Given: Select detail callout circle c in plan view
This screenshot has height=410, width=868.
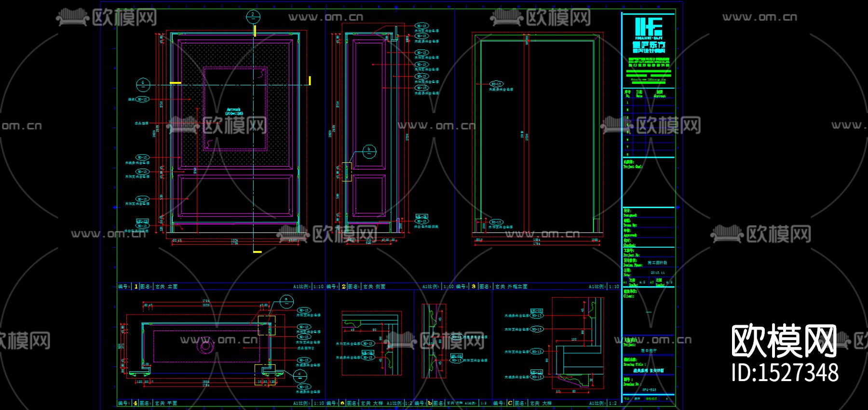Looking at the screenshot, I should 299,375.
